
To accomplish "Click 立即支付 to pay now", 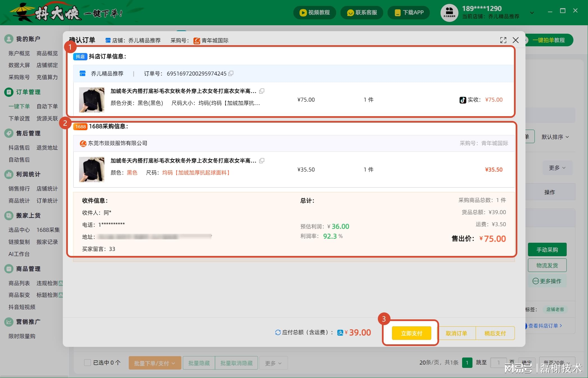I will click(x=411, y=333).
